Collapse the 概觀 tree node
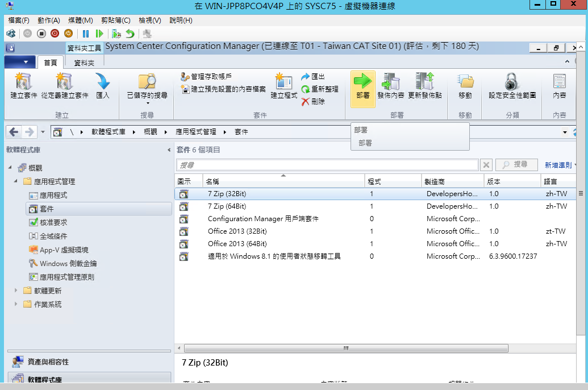The width and height of the screenshot is (588, 390). [10, 167]
